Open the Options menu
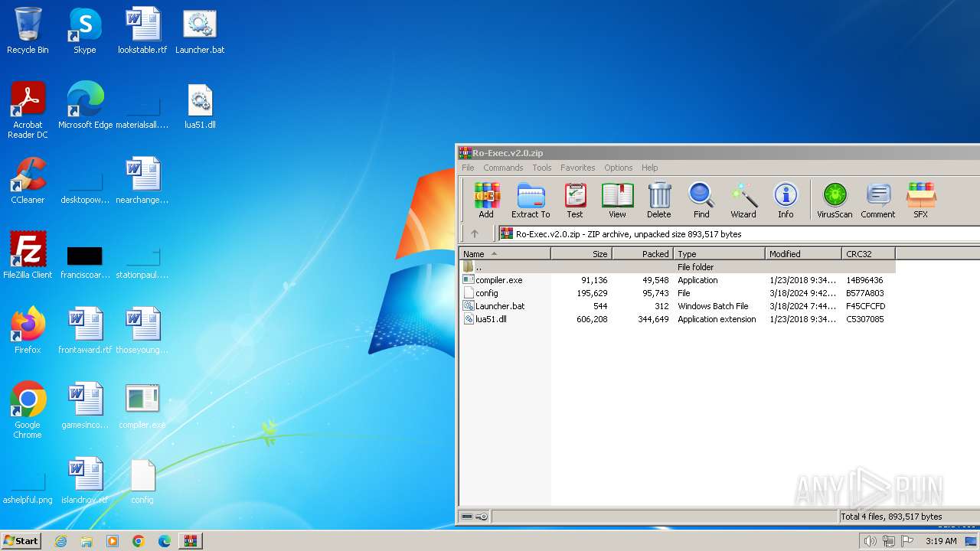This screenshot has width=980, height=551. [x=618, y=168]
